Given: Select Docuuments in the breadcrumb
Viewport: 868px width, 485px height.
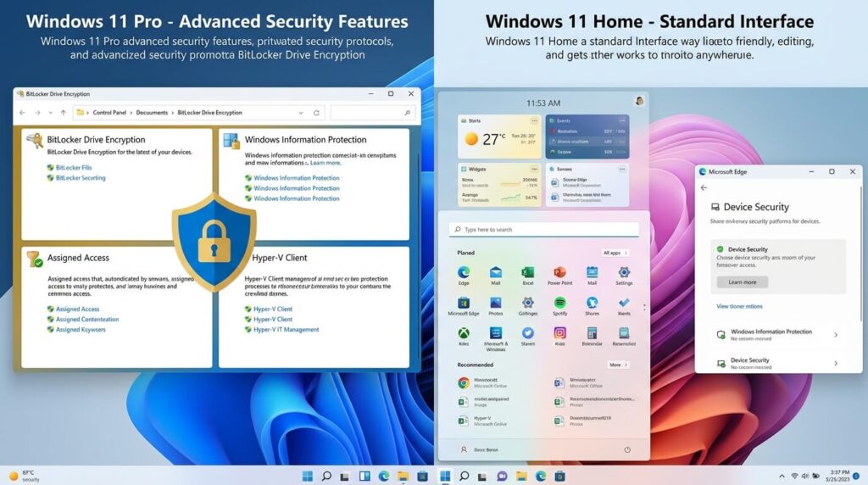Looking at the screenshot, I should click(x=152, y=113).
